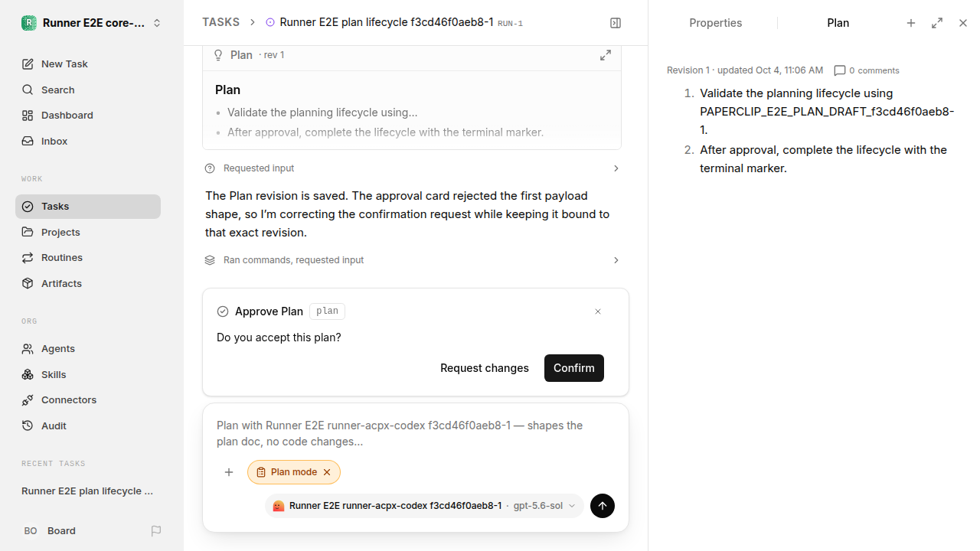980x551 pixels.
Task: Focus the plan message input field
Action: pos(415,433)
